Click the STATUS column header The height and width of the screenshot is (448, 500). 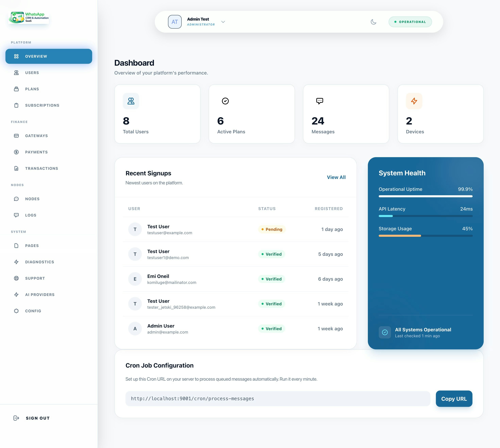tap(267, 209)
